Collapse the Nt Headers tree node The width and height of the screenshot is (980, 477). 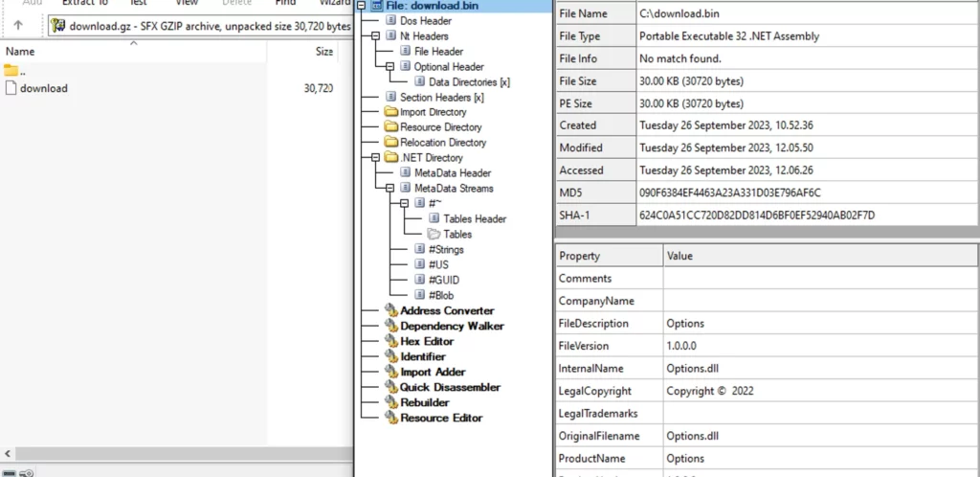pos(376,35)
